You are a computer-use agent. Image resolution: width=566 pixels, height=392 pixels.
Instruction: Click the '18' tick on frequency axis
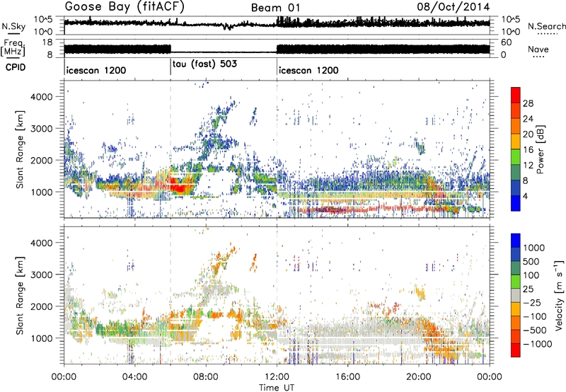click(x=48, y=42)
